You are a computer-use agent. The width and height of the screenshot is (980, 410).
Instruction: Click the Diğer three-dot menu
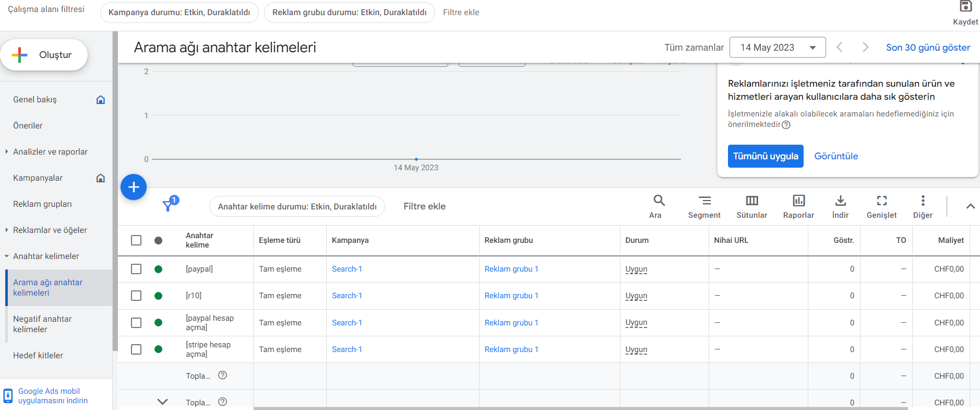click(x=923, y=200)
